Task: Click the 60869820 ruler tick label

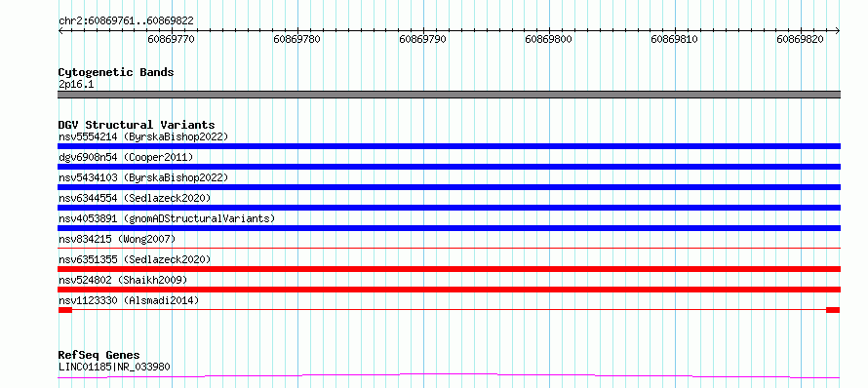Action: point(800,39)
